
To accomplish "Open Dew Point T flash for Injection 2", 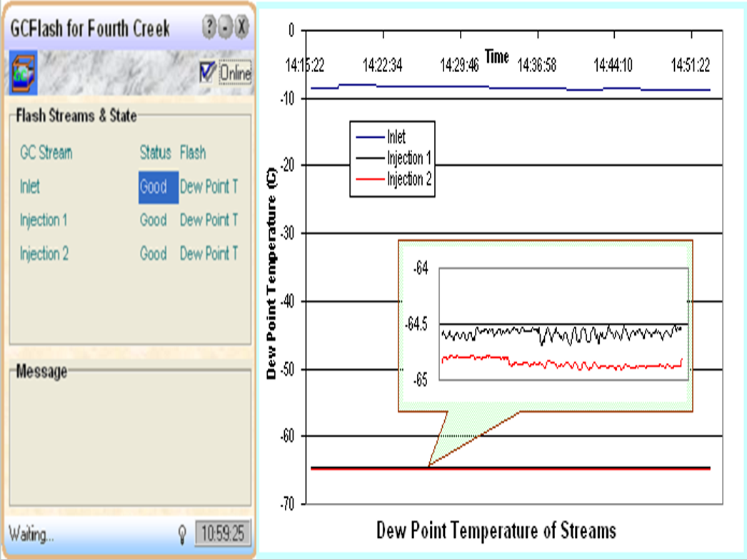I will coord(209,254).
